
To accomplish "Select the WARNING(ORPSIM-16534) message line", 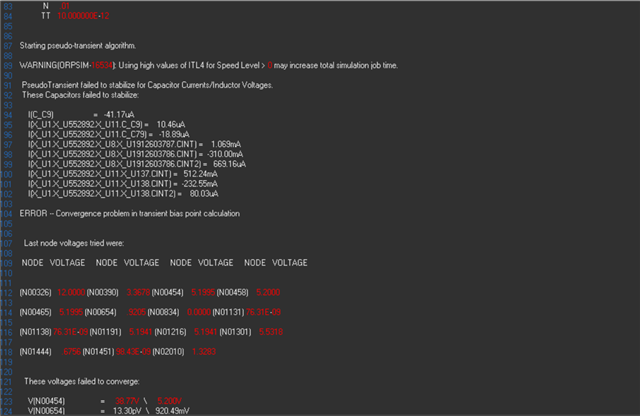I will tap(209, 65).
